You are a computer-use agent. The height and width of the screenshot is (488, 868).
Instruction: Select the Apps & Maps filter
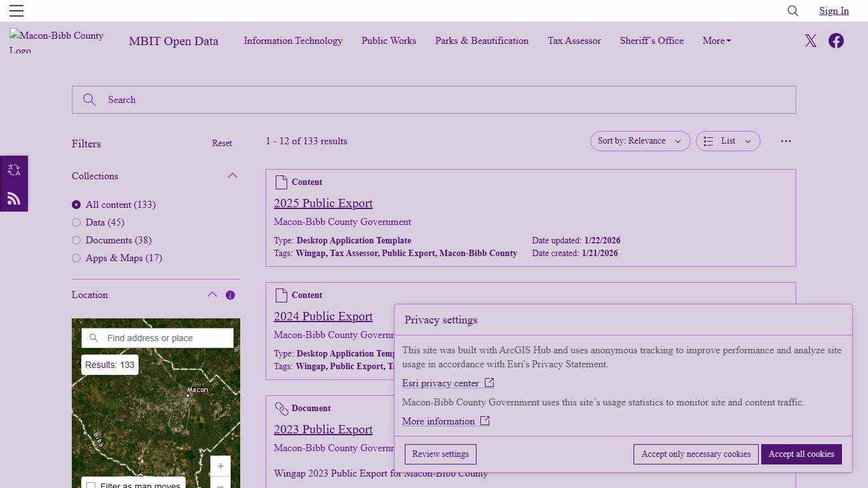click(76, 258)
